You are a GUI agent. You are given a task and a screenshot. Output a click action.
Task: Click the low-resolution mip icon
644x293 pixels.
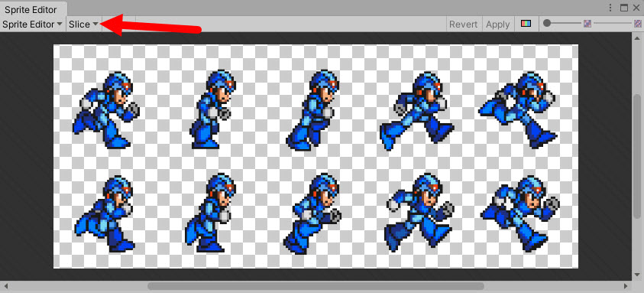pos(587,24)
